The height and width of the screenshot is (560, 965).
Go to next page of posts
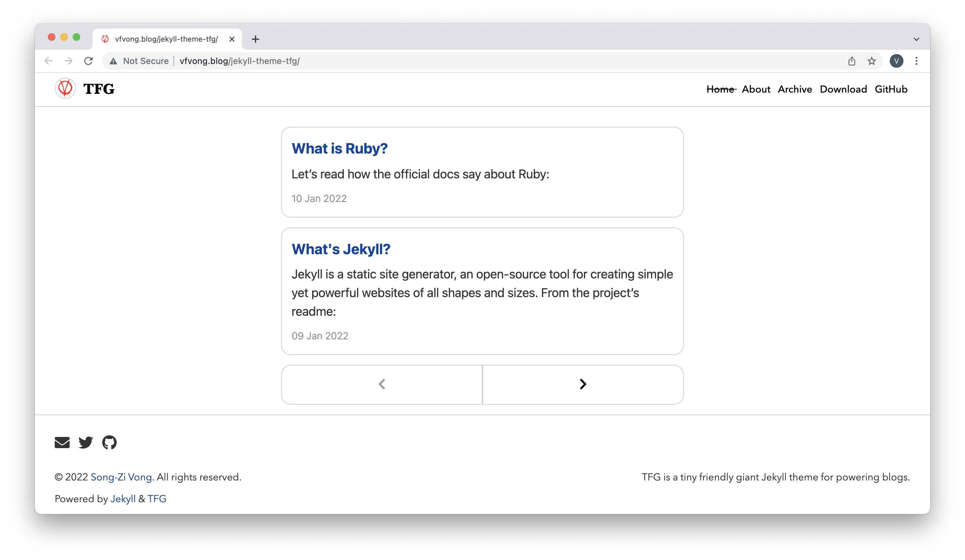tap(583, 384)
